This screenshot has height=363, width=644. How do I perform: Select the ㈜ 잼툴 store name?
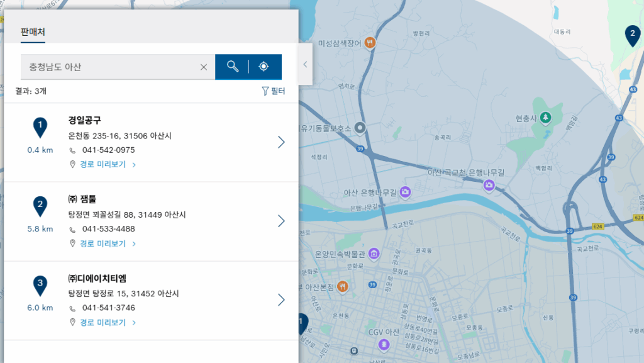coord(82,199)
